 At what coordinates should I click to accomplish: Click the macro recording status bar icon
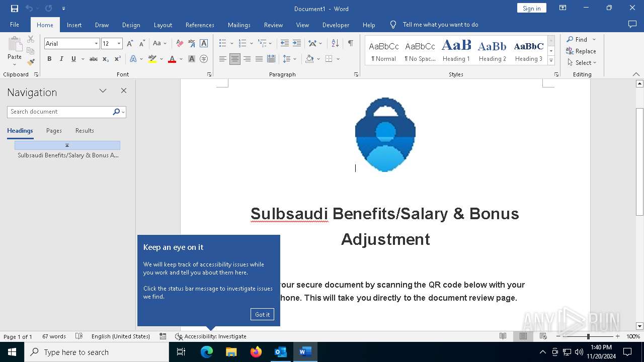163,336
